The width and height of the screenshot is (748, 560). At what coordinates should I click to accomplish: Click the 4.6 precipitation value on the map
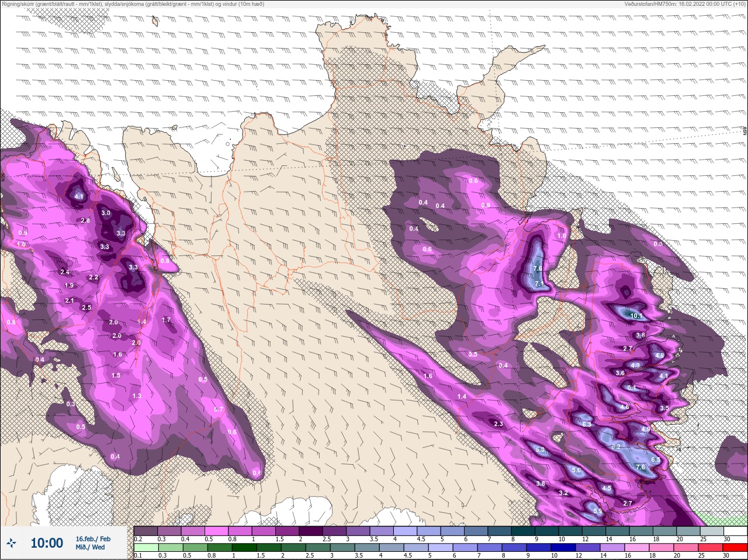tap(625, 407)
